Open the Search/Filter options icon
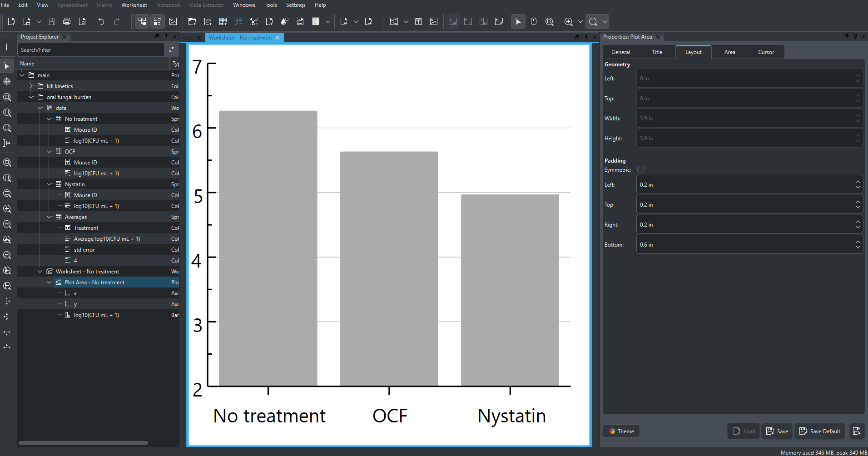 pyautogui.click(x=172, y=50)
